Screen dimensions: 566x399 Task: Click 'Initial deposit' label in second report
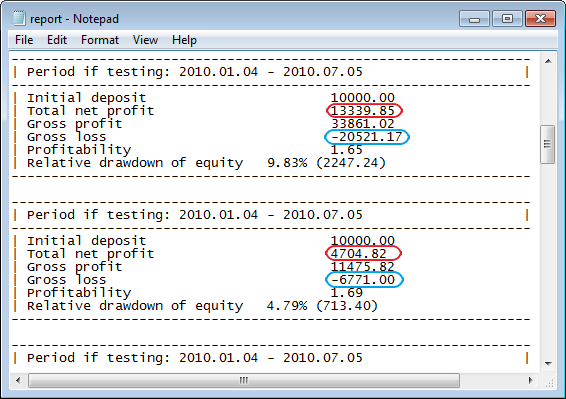pyautogui.click(x=86, y=240)
